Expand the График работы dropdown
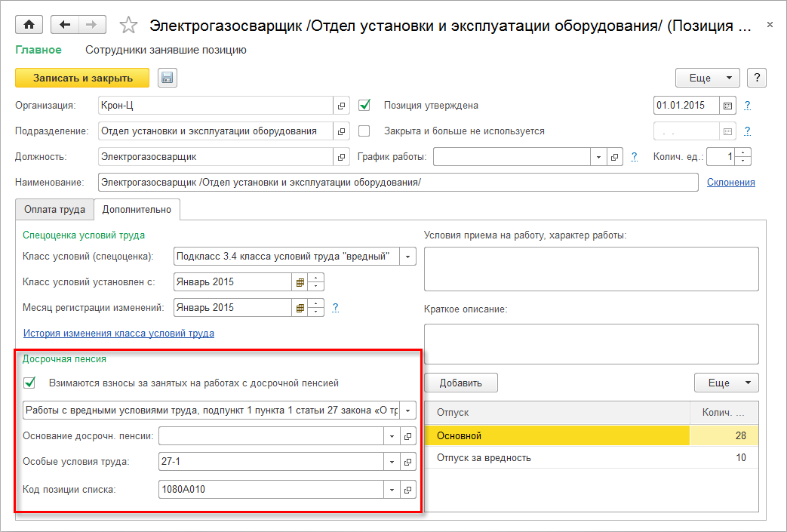The height and width of the screenshot is (532, 787). (598, 157)
